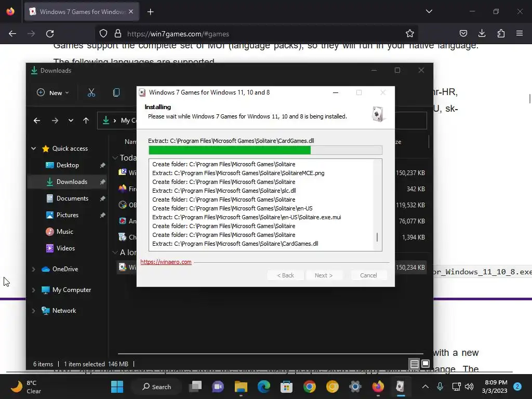Click the win7games.com address bar
Viewport: 532px width, 399px height.
pyautogui.click(x=258, y=34)
